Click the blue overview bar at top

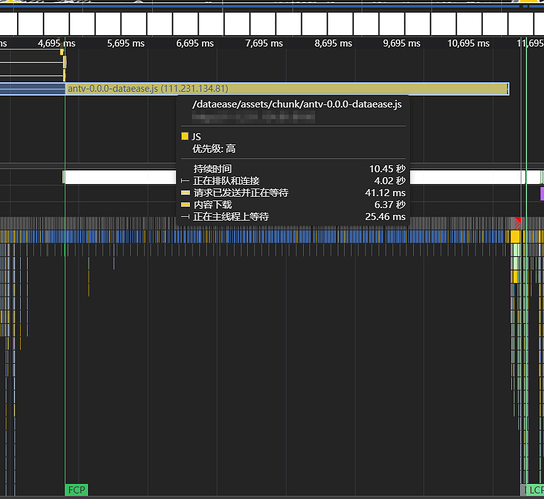tap(260, 6)
